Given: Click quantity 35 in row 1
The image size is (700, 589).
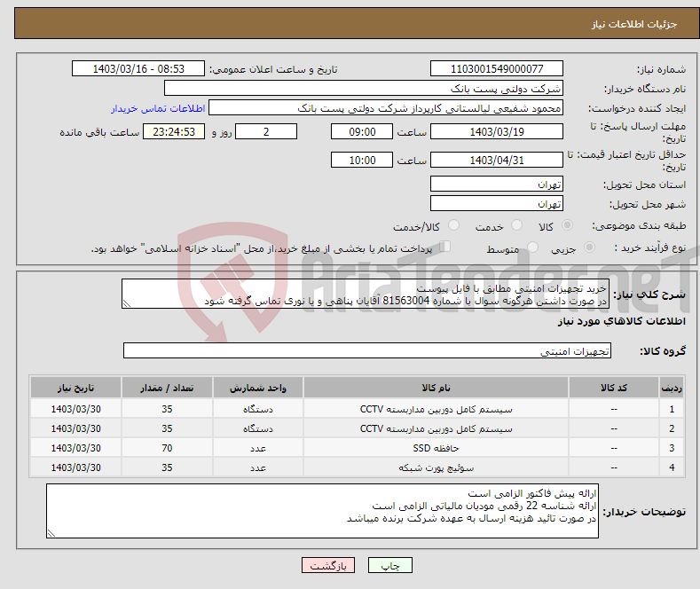Looking at the screenshot, I should [167, 409].
